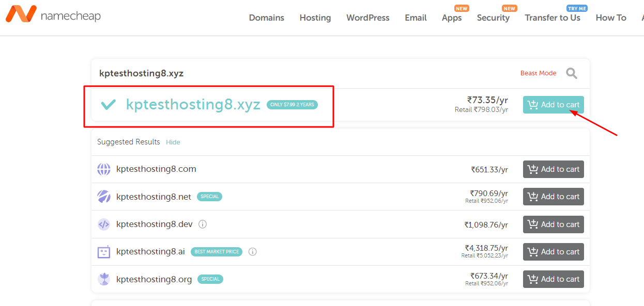The width and height of the screenshot is (644, 306).
Task: Click the info icon next to kptesthosting8.dev
Action: (203, 224)
